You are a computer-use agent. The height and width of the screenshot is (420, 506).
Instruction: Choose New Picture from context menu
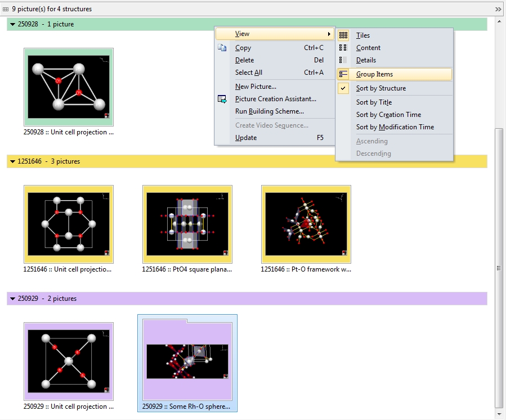pos(256,87)
